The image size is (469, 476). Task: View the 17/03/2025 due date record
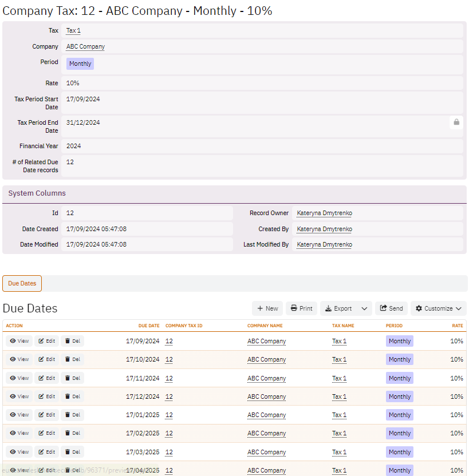pos(19,452)
